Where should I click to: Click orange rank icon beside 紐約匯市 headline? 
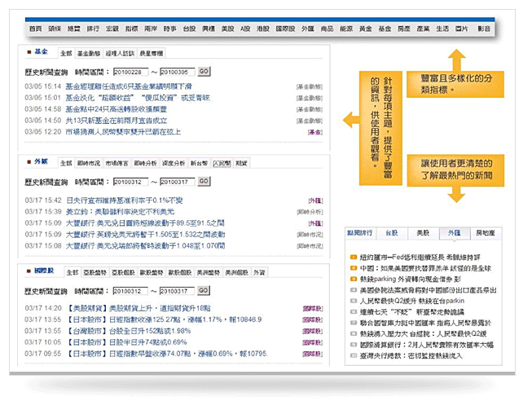(x=351, y=257)
